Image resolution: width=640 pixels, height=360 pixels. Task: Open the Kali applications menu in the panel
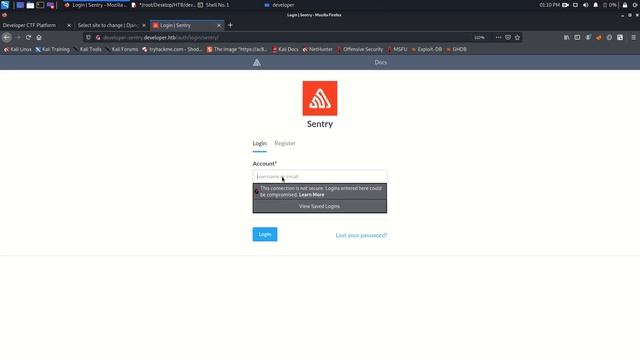coord(5,5)
